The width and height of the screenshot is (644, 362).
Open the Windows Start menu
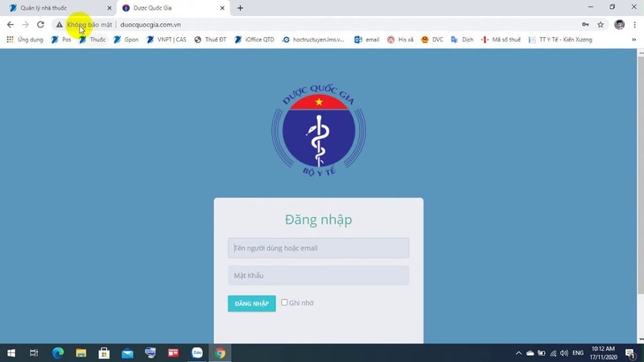11,353
